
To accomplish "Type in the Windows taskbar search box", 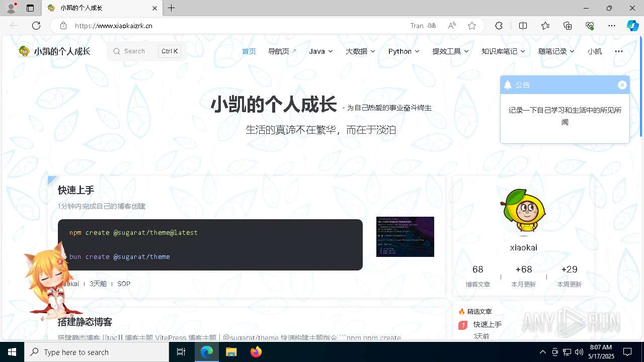I will [97, 352].
